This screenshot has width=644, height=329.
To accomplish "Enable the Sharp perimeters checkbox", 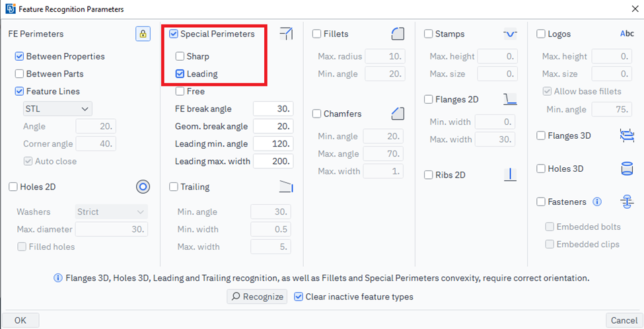I will click(180, 57).
